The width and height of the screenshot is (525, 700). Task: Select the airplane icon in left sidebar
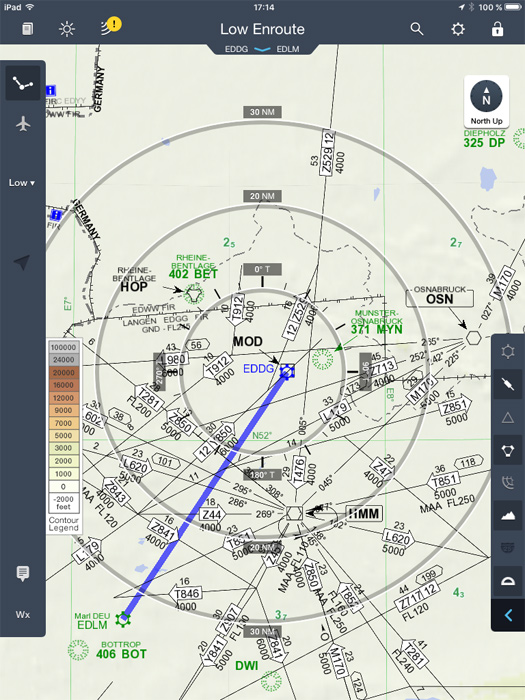click(x=23, y=124)
